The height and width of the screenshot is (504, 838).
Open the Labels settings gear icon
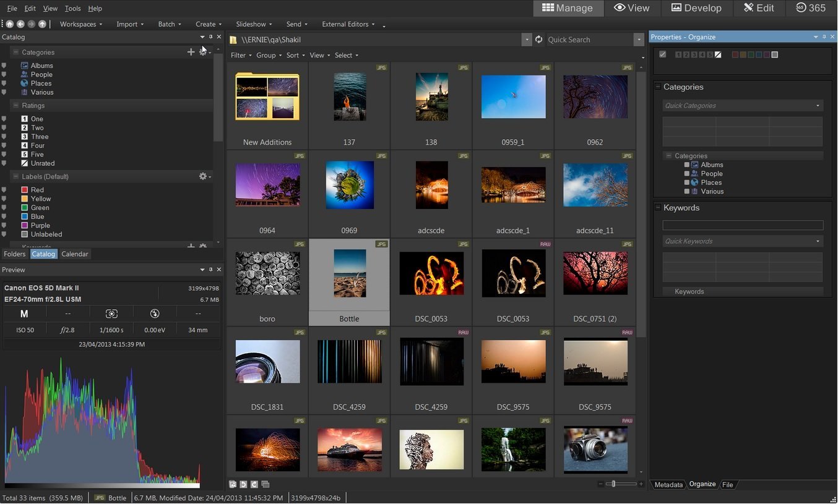[202, 176]
